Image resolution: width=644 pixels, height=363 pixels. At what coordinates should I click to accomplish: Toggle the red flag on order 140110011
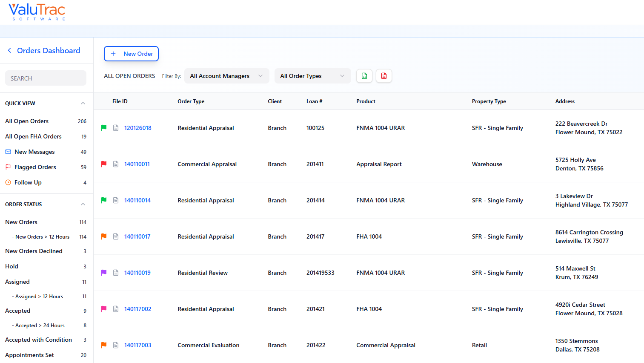click(104, 164)
